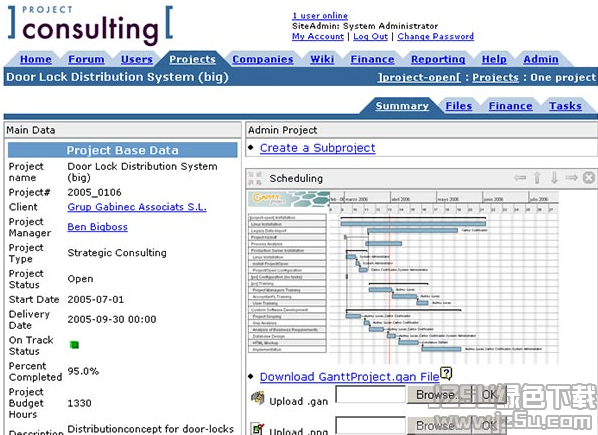Switch to the project Summary subtab

[x=402, y=106]
